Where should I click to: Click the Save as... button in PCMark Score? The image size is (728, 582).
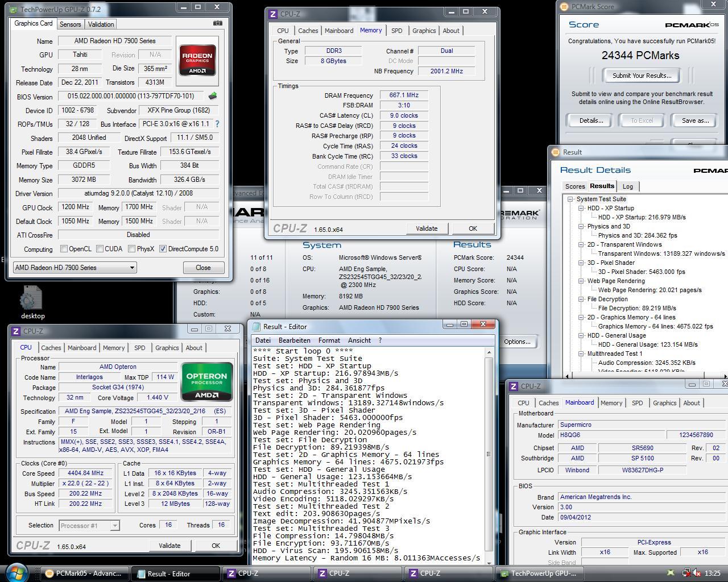tap(695, 120)
